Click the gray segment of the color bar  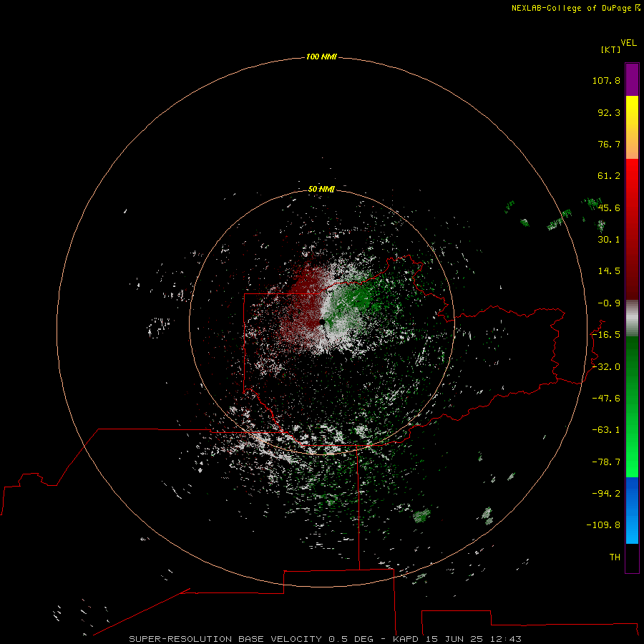click(632, 318)
